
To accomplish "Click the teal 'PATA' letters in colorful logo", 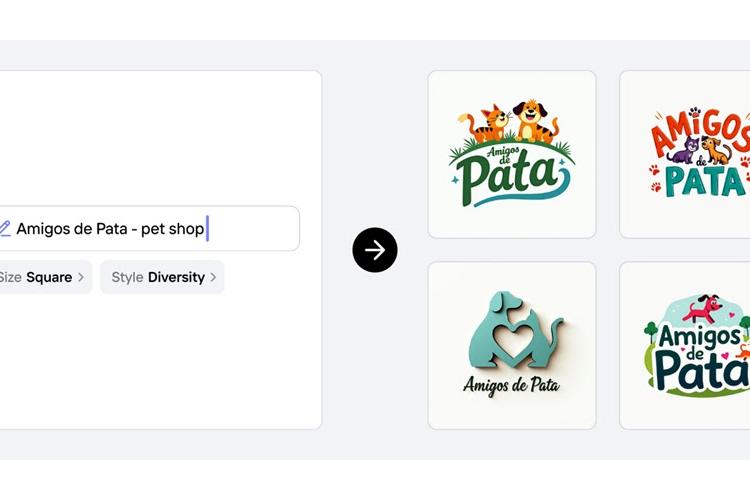I will tap(704, 182).
